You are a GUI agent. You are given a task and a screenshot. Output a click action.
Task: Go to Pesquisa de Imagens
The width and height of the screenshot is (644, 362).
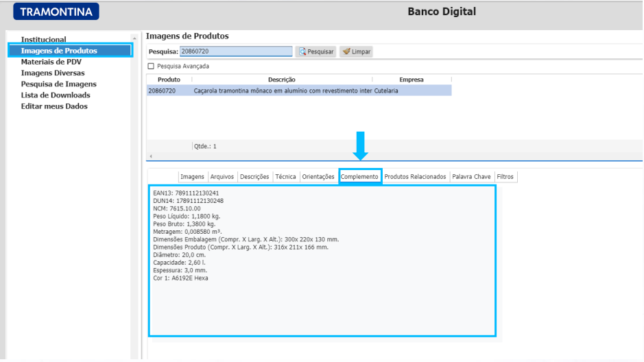pyautogui.click(x=59, y=84)
